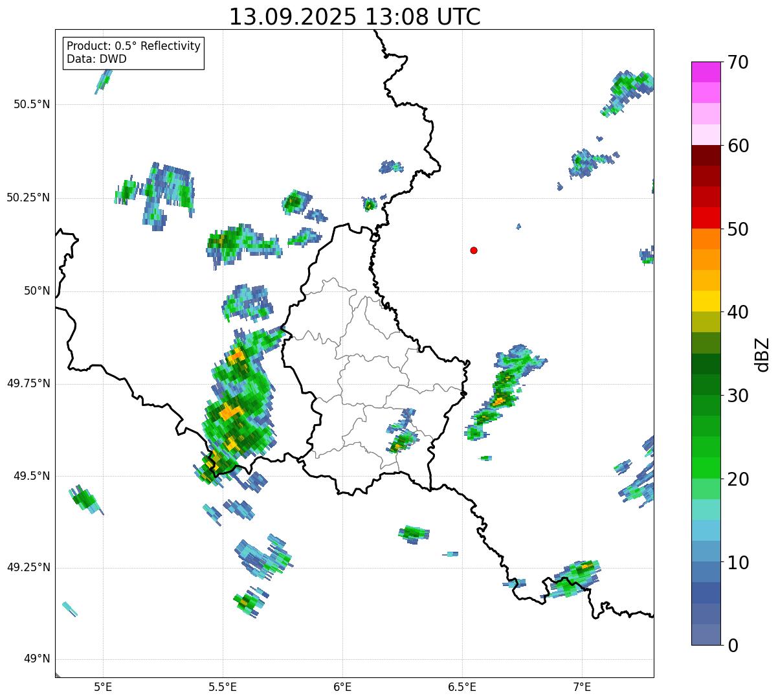Click the '50.25°N' latitude label
The width and height of the screenshot is (778, 700).
pos(28,198)
